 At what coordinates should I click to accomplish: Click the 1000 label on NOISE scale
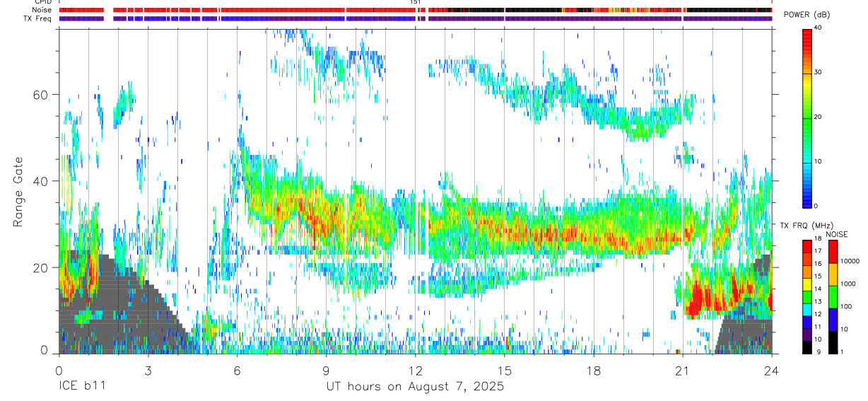[x=848, y=284]
